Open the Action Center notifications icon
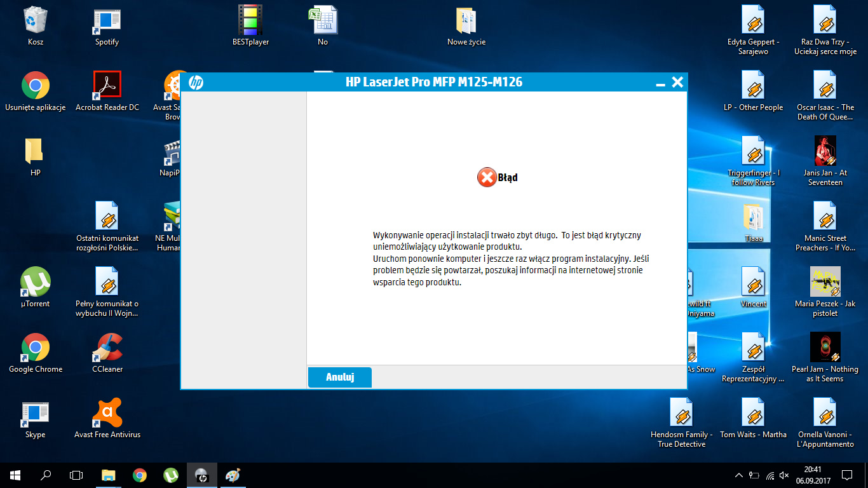 pyautogui.click(x=846, y=475)
